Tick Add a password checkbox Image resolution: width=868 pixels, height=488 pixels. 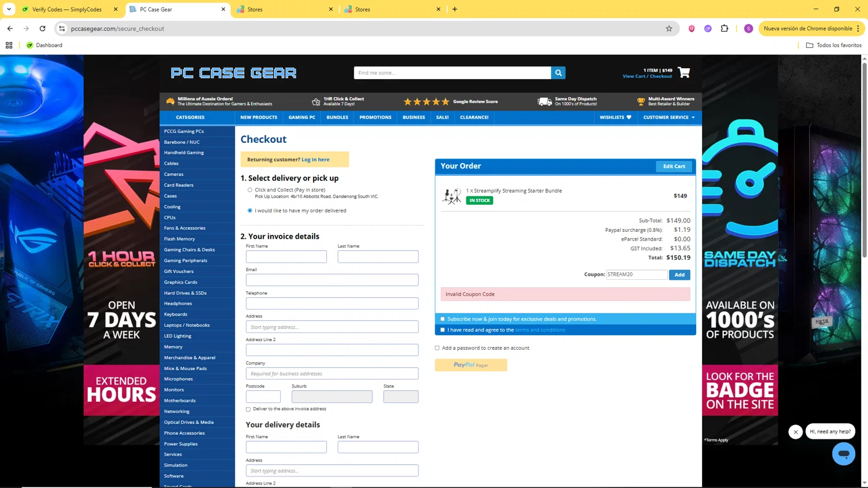click(437, 348)
